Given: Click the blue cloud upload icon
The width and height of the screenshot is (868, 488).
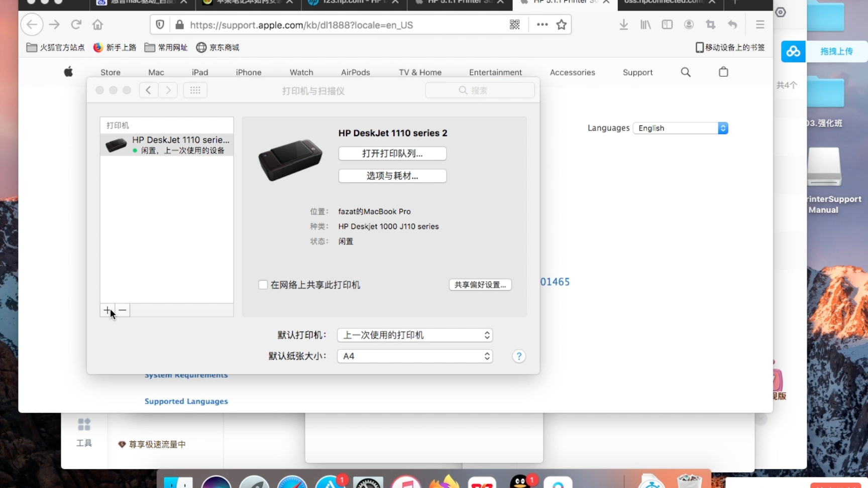Looking at the screenshot, I should tap(793, 51).
